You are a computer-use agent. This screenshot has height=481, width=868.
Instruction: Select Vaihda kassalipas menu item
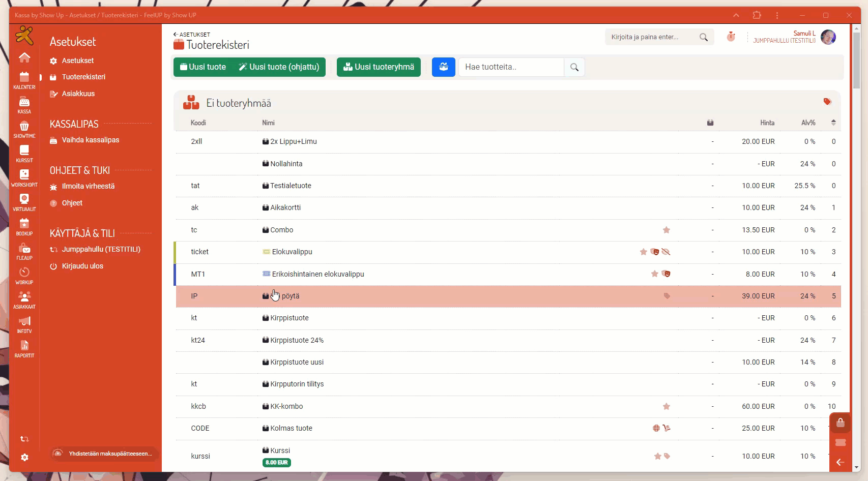(91, 140)
